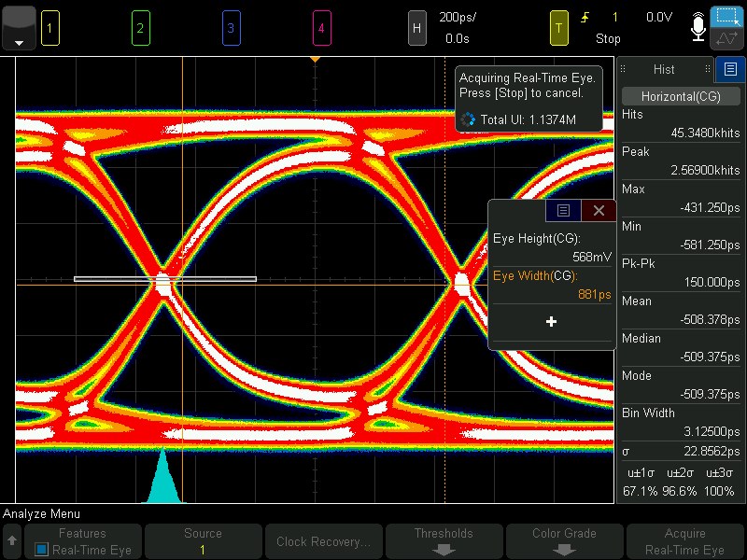Screen dimensions: 747x560
Task: Toggle channel 3 on
Action: point(231,28)
